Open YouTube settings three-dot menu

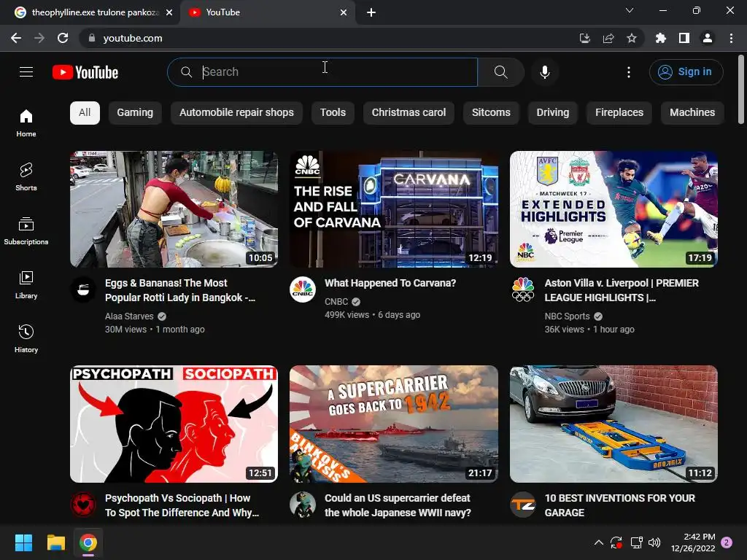click(x=629, y=72)
